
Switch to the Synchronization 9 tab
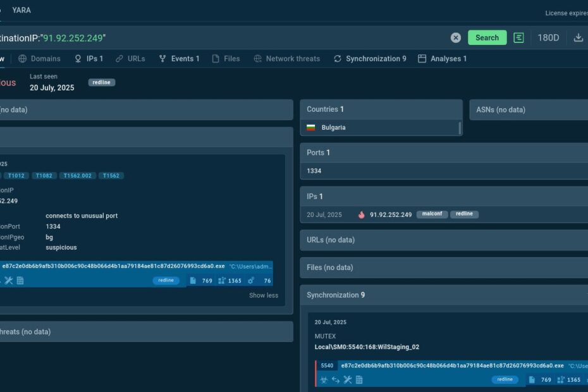pyautogui.click(x=371, y=59)
